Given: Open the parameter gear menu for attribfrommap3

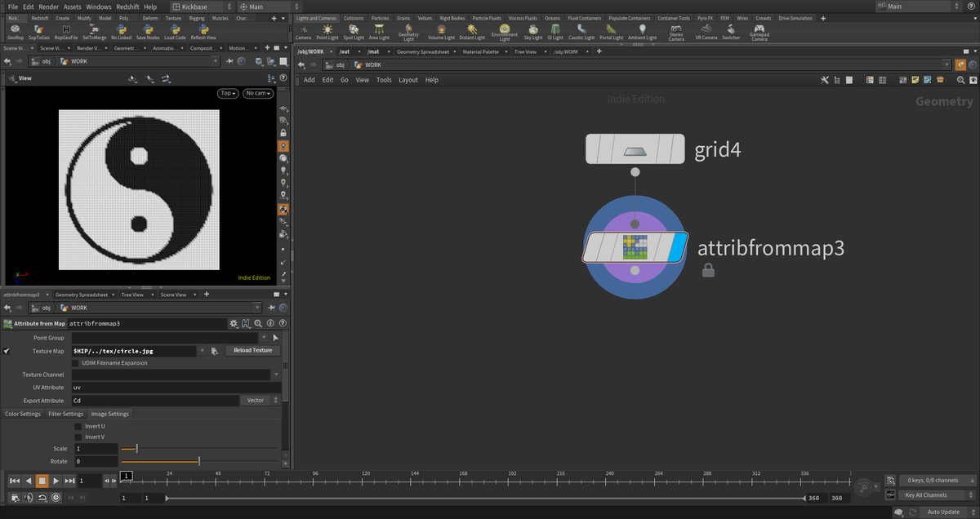Looking at the screenshot, I should click(234, 324).
